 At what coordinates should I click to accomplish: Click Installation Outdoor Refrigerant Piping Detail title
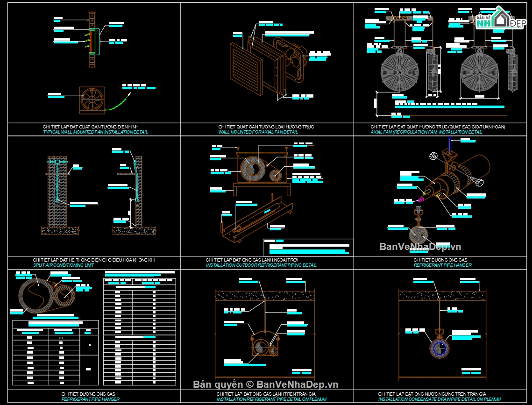point(261,265)
